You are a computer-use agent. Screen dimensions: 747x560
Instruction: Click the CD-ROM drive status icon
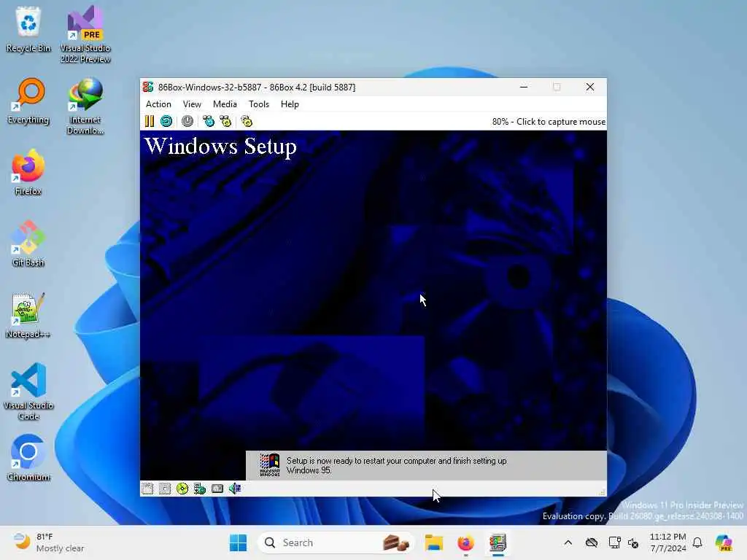tap(182, 489)
